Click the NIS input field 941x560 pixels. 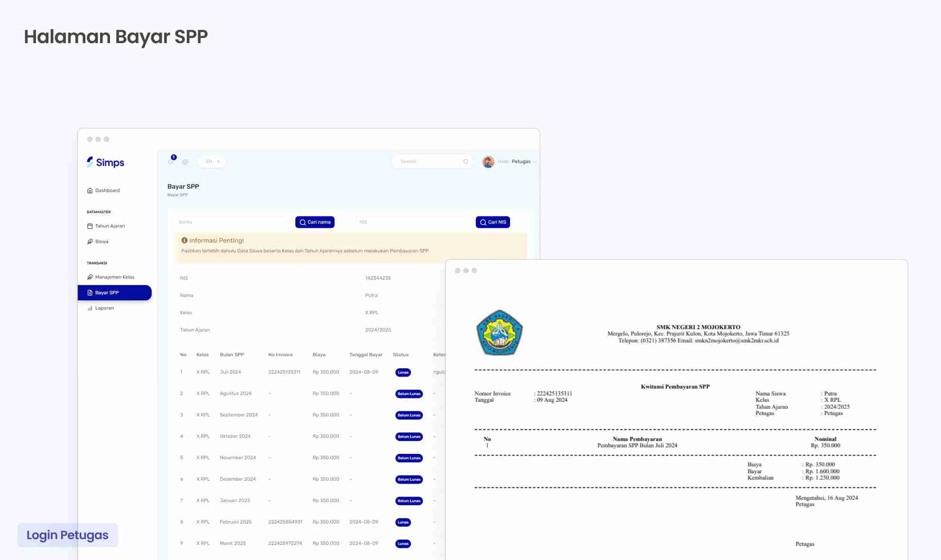[x=412, y=222]
